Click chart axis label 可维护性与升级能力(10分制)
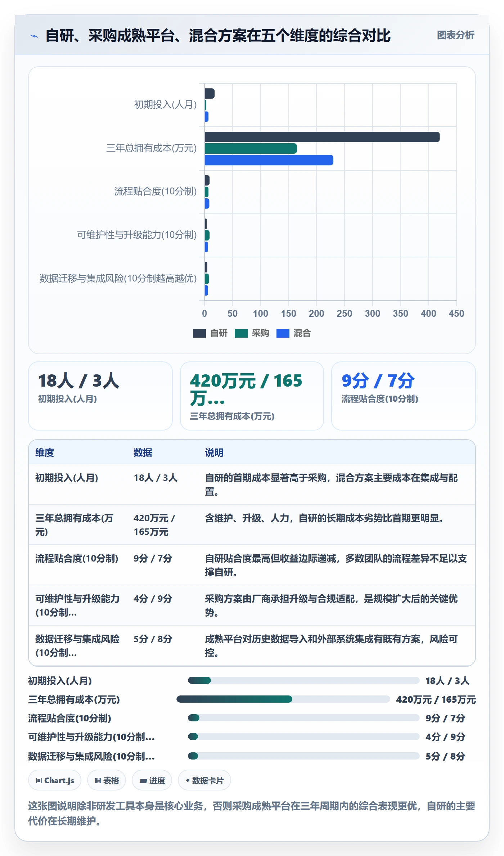The image size is (504, 856). 137,235
